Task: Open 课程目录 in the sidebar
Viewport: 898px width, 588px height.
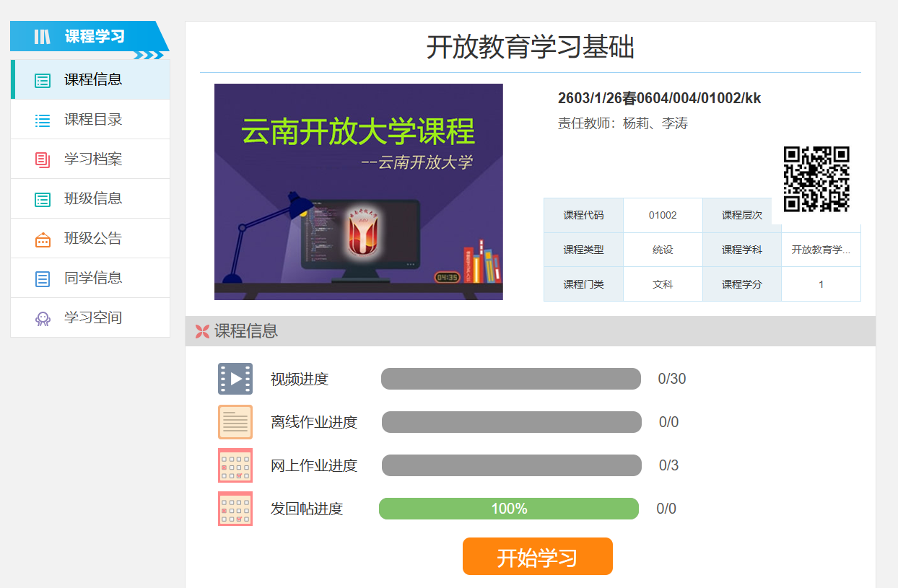Action: (90, 119)
